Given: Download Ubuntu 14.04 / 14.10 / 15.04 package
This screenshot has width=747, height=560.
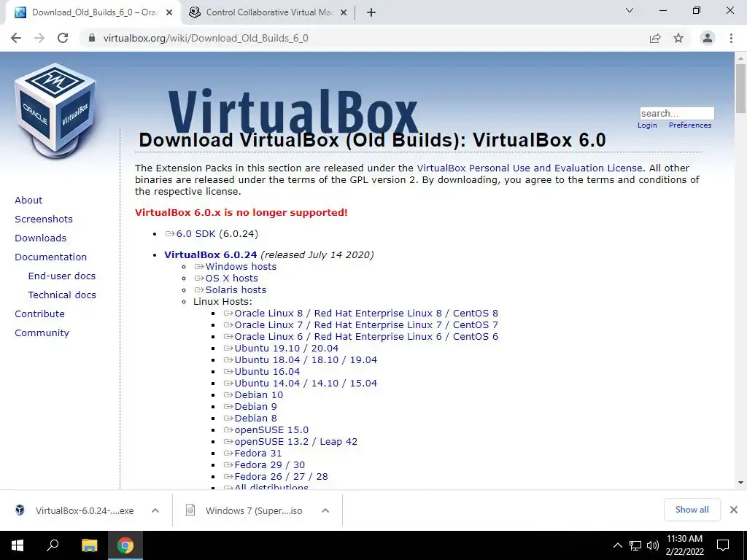Looking at the screenshot, I should tap(306, 384).
